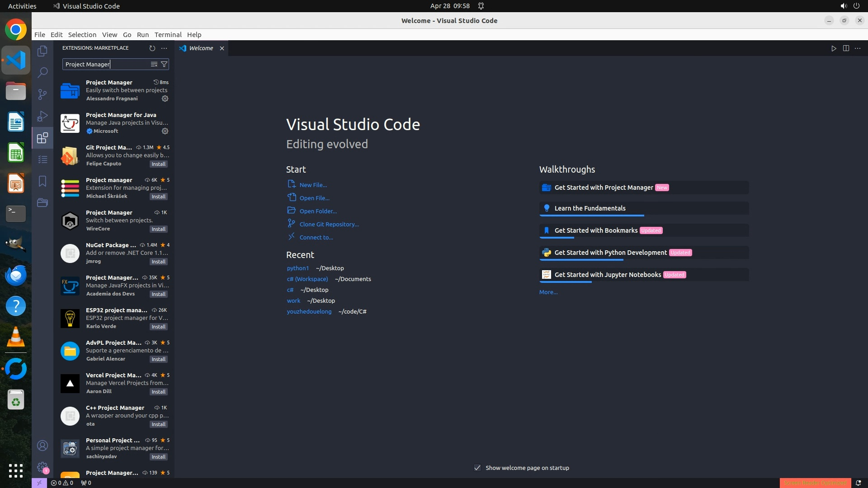Click the extensions search input field
This screenshot has width=868, height=488.
(x=106, y=64)
